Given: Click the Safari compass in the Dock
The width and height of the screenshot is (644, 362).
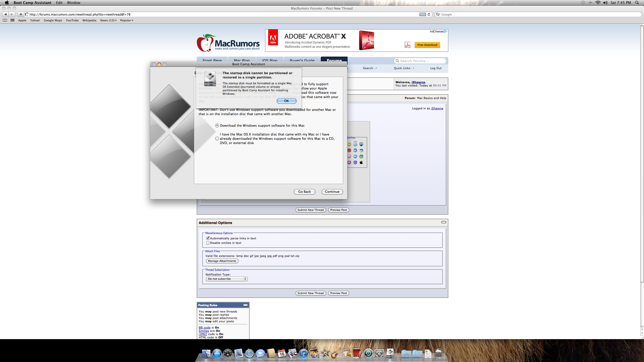Looking at the screenshot, I should [249, 353].
